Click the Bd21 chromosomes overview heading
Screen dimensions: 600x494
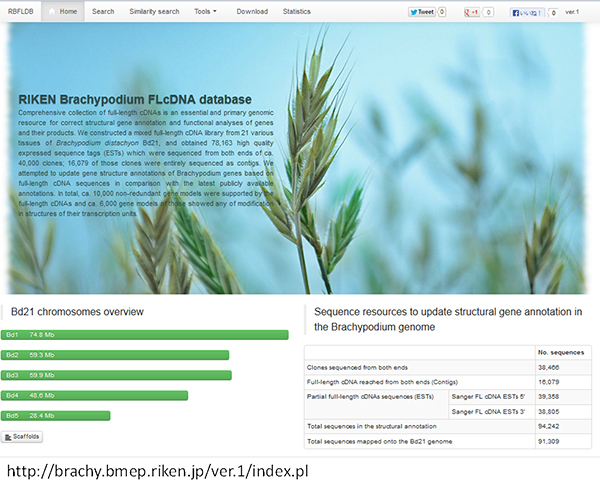(77, 312)
